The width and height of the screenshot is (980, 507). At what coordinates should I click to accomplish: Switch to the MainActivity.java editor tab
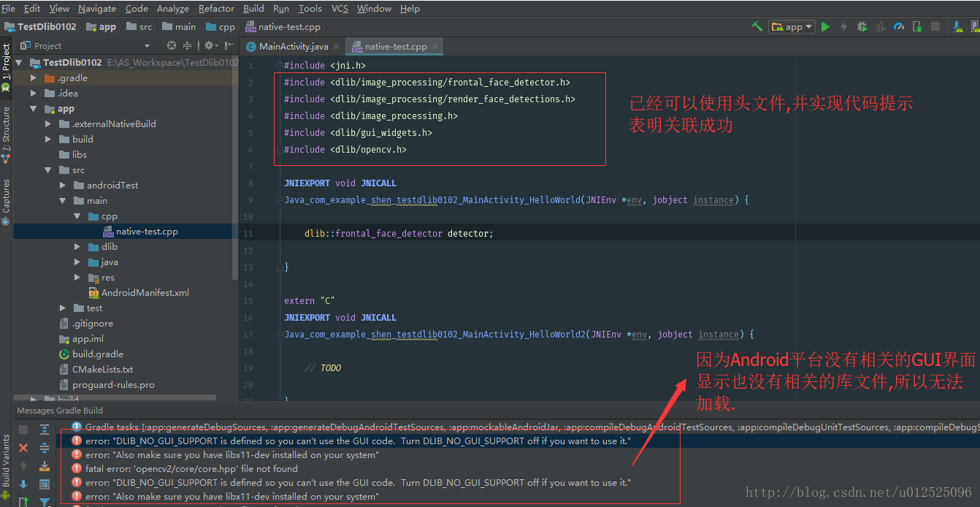pos(293,47)
